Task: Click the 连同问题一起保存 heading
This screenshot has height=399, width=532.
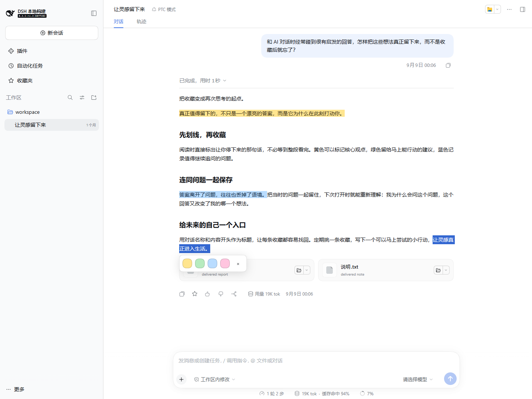Action: click(x=206, y=180)
